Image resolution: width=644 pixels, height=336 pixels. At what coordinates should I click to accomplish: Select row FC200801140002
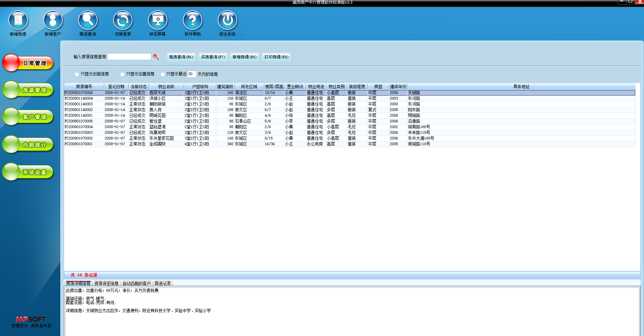350,110
